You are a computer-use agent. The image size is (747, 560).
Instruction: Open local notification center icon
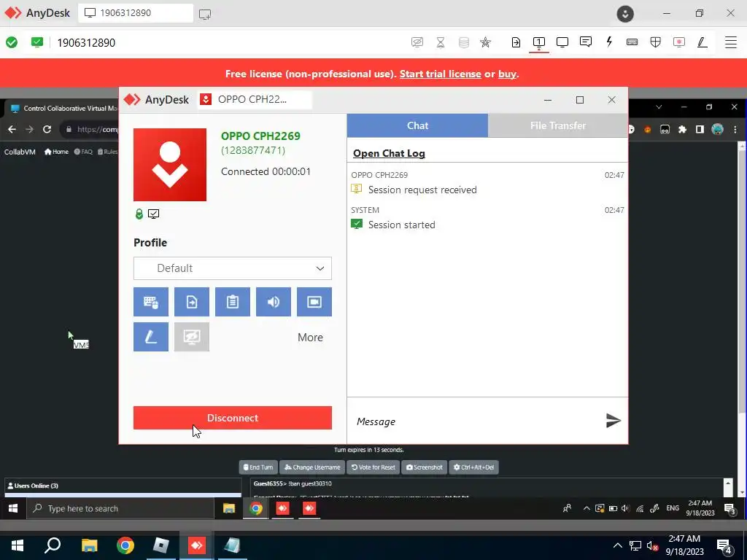pyautogui.click(x=723, y=545)
